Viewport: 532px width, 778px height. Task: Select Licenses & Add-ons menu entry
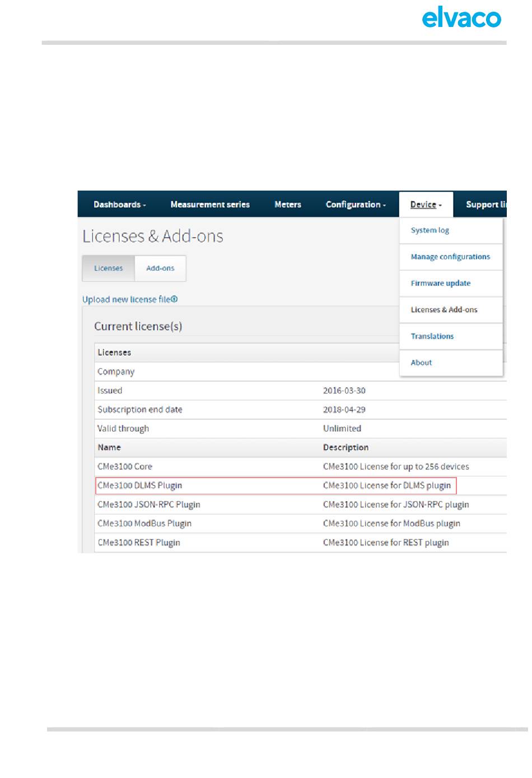[x=444, y=309]
